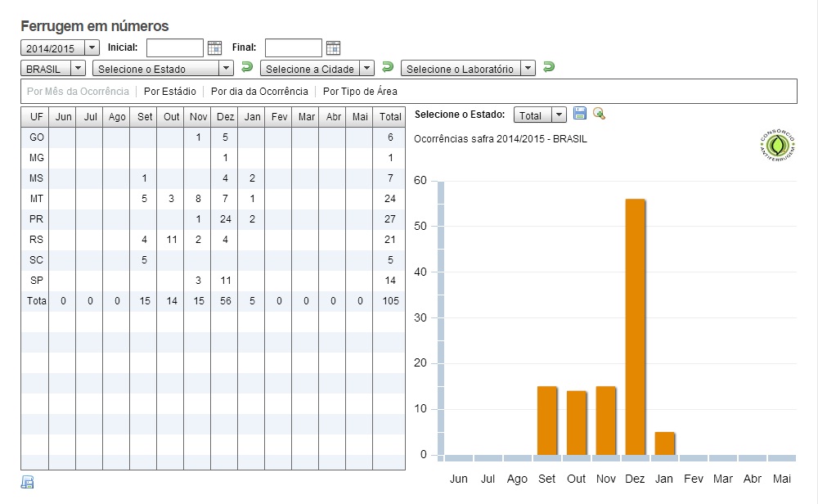
Task: Open the Selecione a Cidade dropdown
Action: click(317, 69)
